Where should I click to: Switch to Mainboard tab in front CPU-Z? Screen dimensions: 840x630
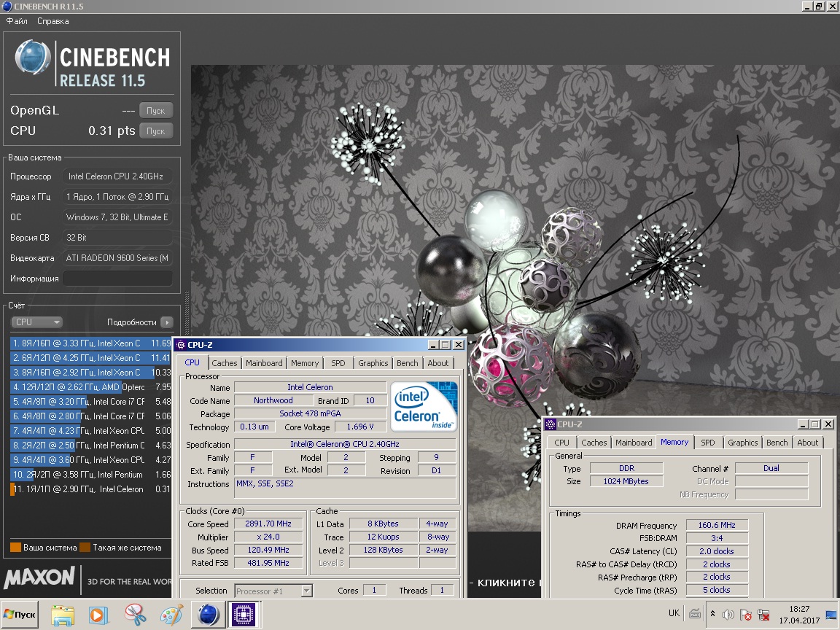[x=264, y=363]
